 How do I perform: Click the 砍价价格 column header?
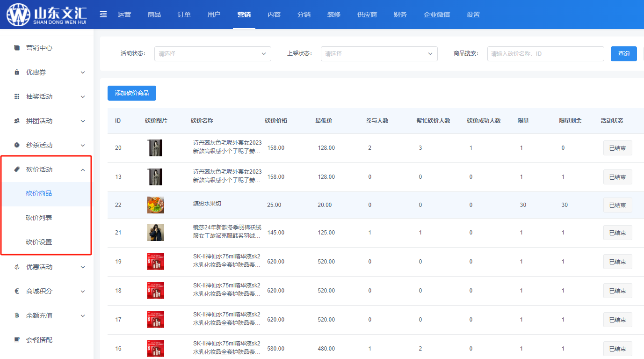click(x=276, y=121)
